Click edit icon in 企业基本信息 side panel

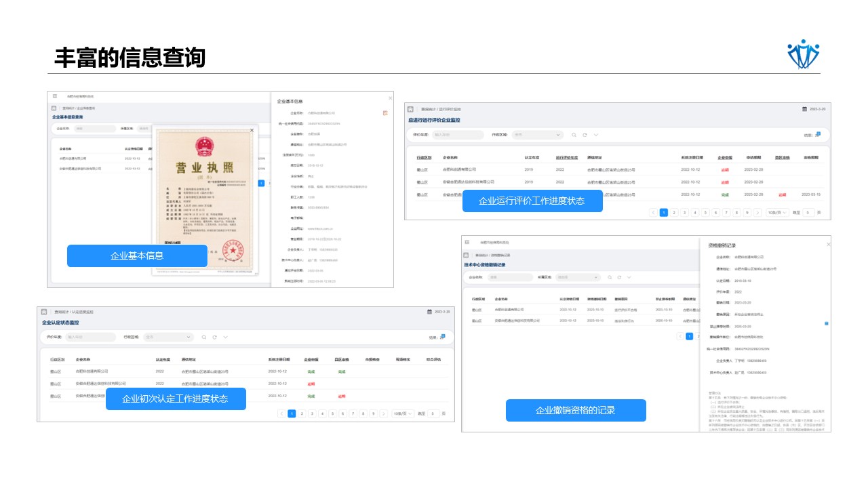pos(385,113)
